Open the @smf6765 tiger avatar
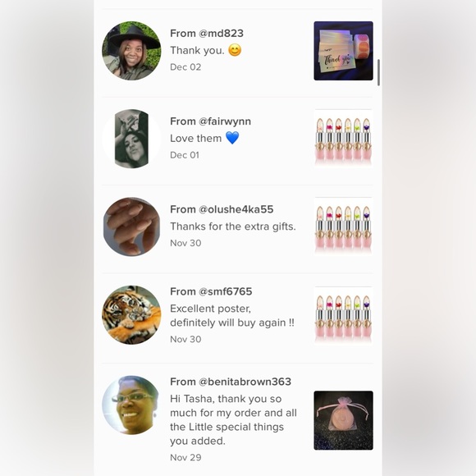 point(131,315)
